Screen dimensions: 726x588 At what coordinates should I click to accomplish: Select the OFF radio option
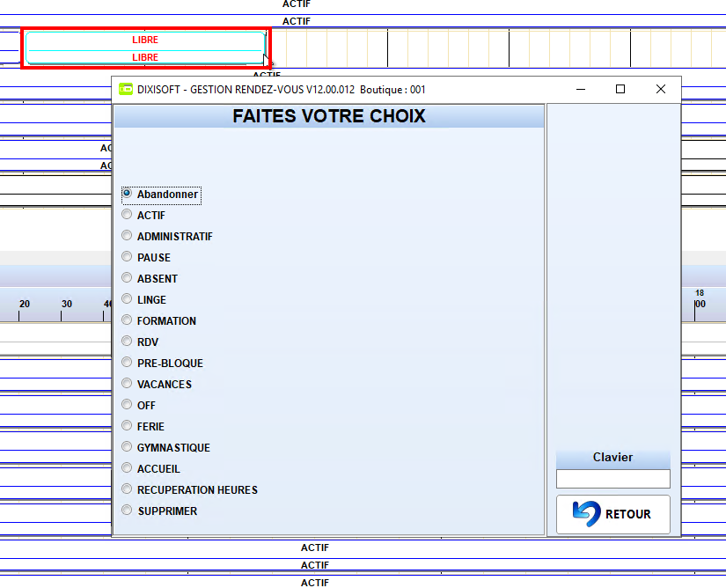[x=139, y=406]
